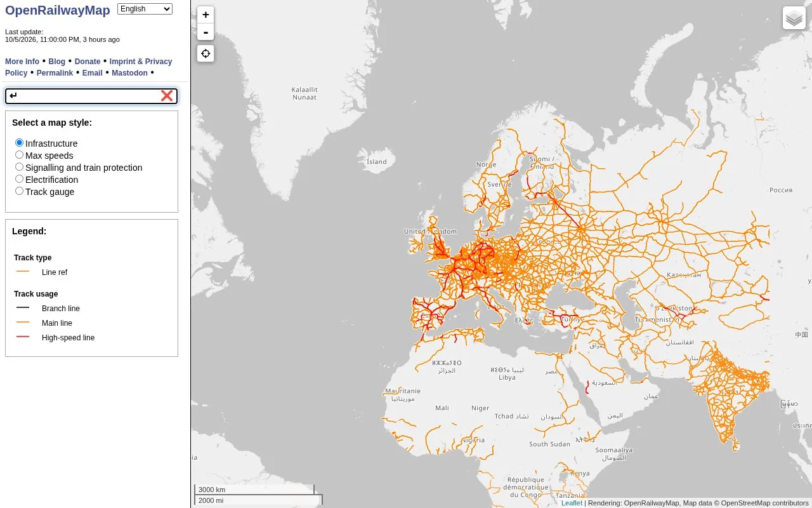Click the locate-me crosshair icon
812x508 pixels.
tap(206, 53)
